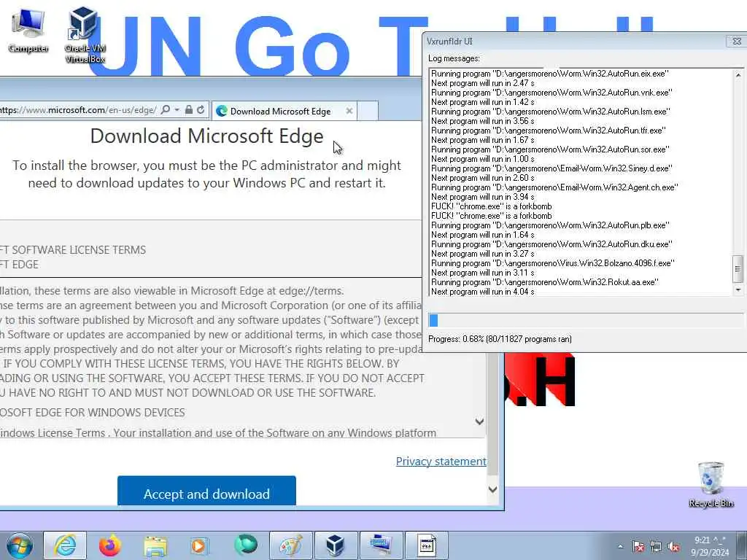
Task: Select the Computer desktop icon
Action: tap(28, 31)
